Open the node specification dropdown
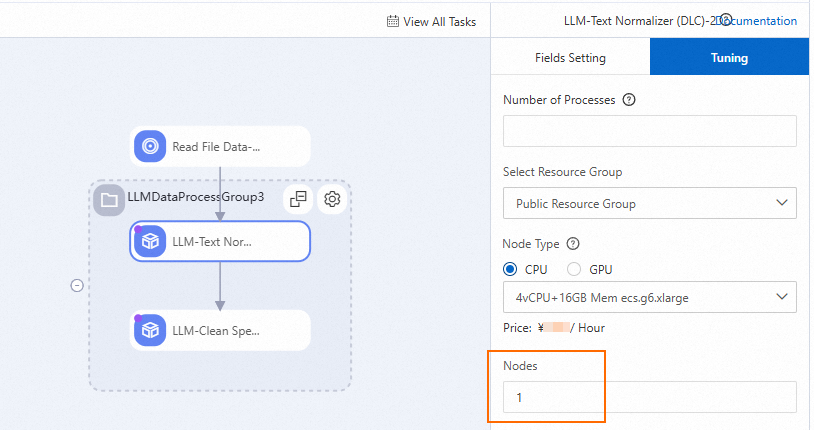This screenshot has width=814, height=430. 650,296
